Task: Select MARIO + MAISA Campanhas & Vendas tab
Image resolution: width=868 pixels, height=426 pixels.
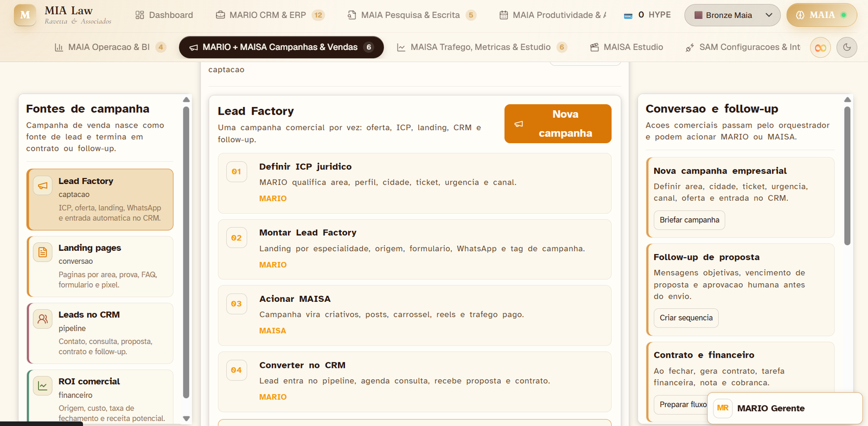Action: coord(281,47)
